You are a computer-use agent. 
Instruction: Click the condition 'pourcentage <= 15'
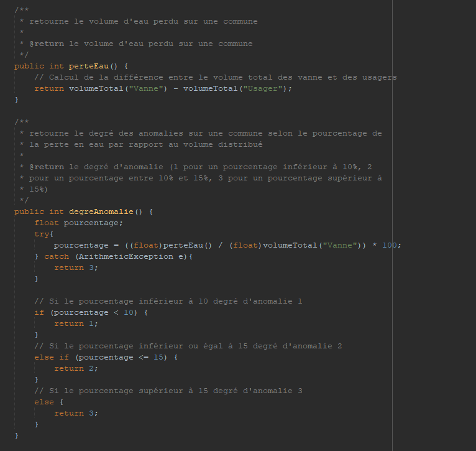(x=121, y=357)
